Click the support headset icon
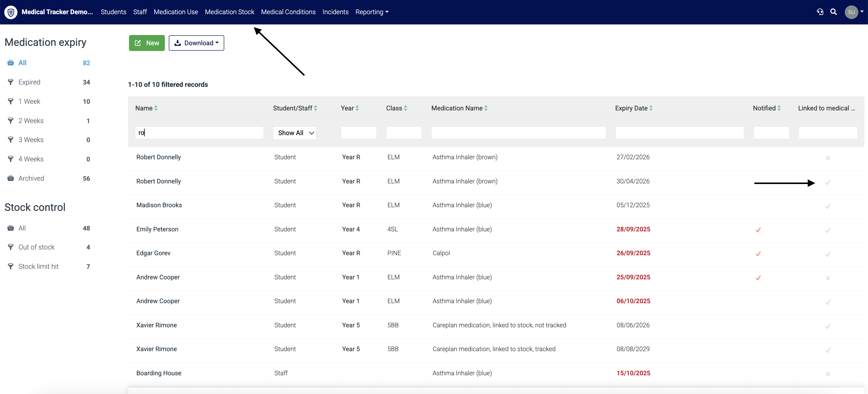 (820, 12)
